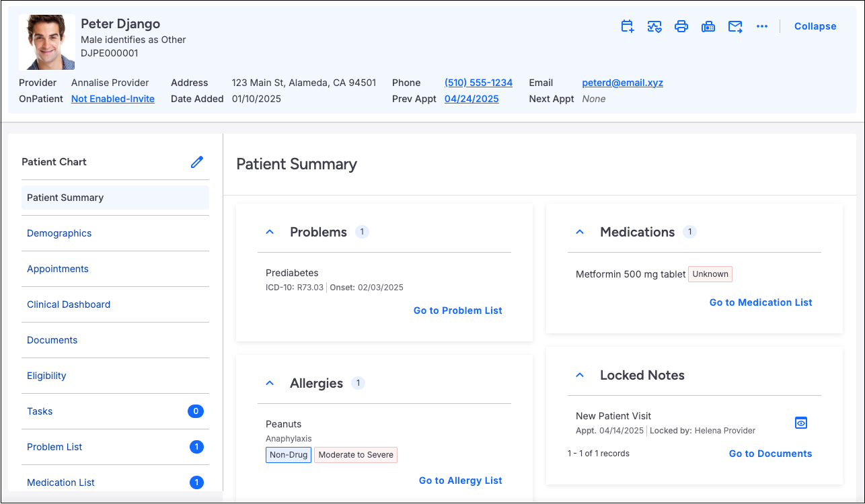Click the fax machine icon
The height and width of the screenshot is (504, 865).
(x=708, y=26)
